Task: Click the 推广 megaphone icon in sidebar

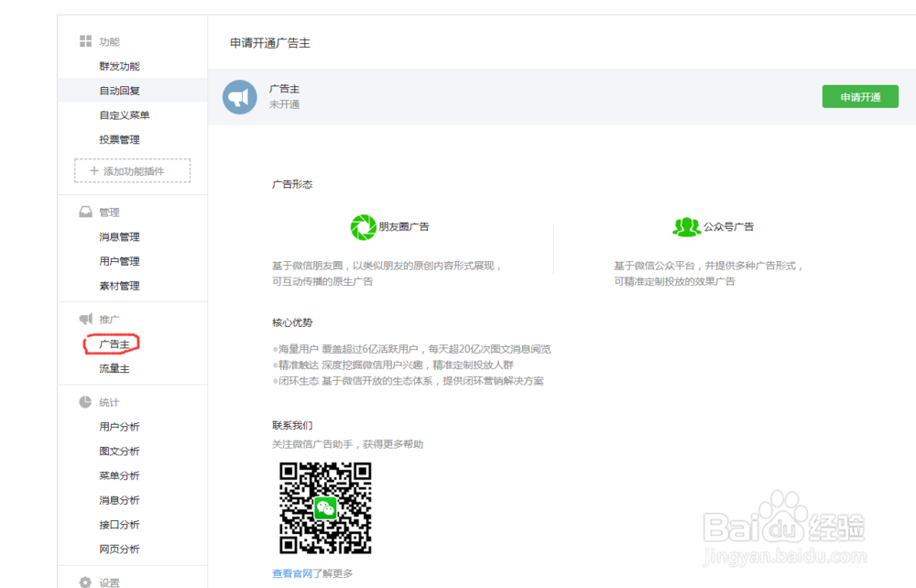Action: tap(85, 318)
